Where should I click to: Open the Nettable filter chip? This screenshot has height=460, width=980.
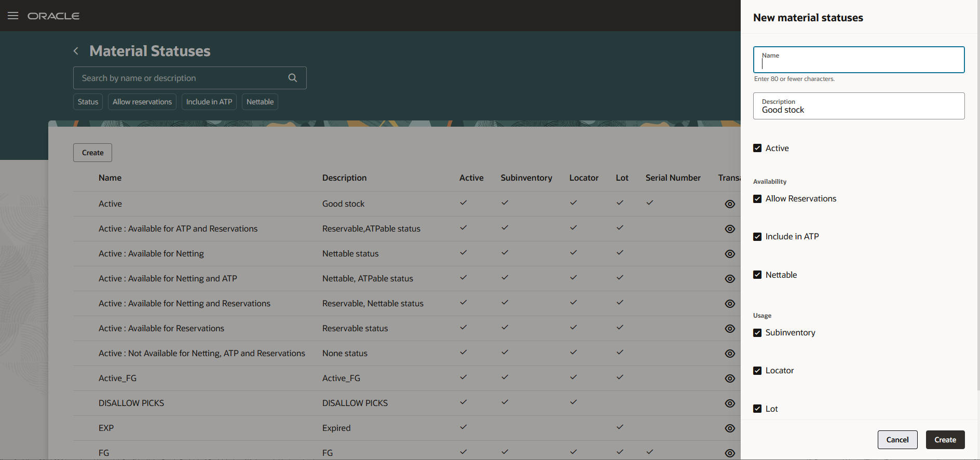(x=260, y=102)
